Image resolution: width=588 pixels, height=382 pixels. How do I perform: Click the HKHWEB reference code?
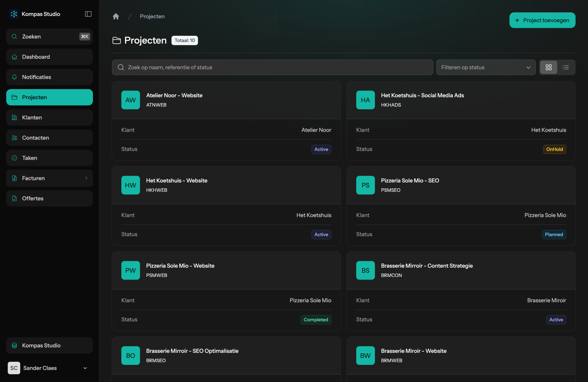coord(157,190)
